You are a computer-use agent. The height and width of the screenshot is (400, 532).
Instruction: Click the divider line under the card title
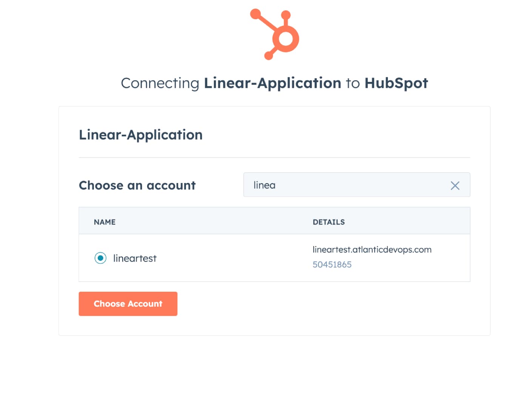[x=274, y=157]
